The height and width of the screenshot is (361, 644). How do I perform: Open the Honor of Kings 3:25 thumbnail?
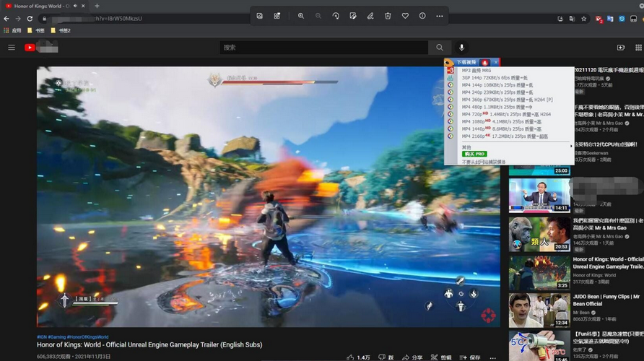[539, 273]
